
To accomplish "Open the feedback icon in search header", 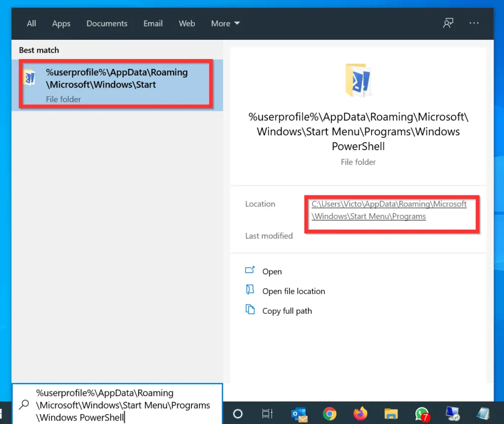I will (x=448, y=23).
